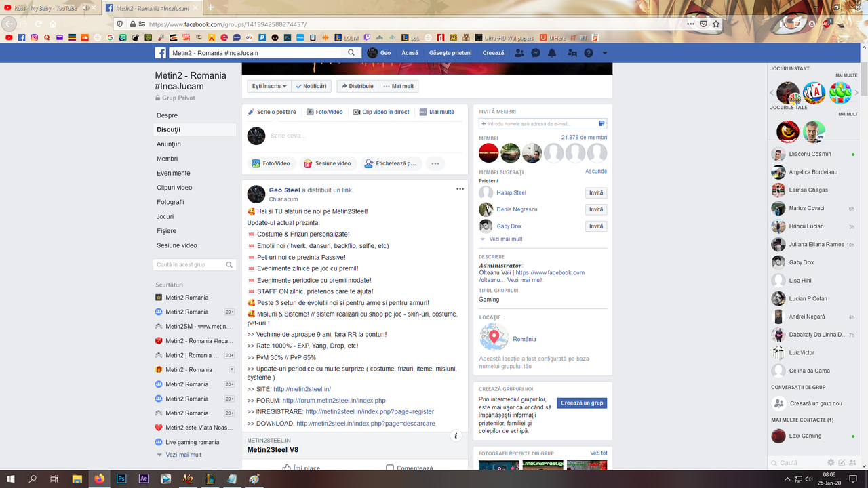Screen dimensions: 868x488
Task: Open the YouTube bookmark icon
Action: pos(9,37)
